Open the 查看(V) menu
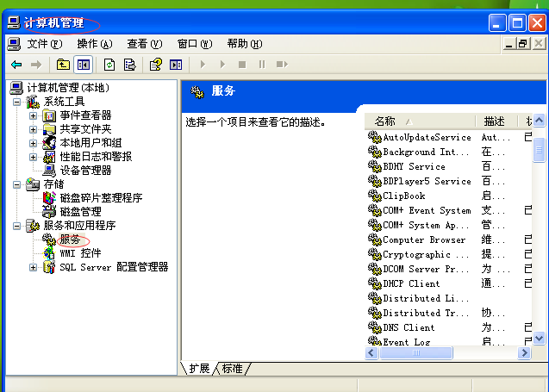The width and height of the screenshot is (549, 392). tap(145, 44)
